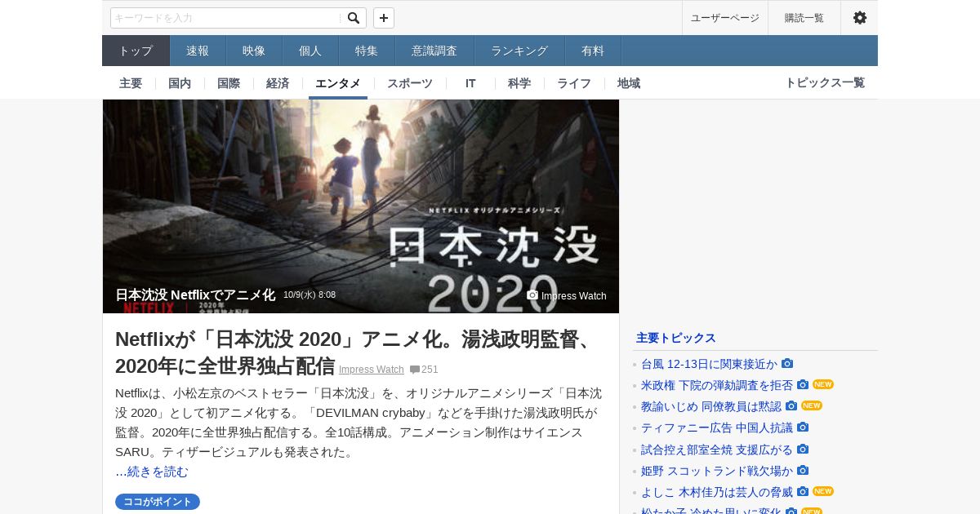Click the 日本沈没 Netflixでアニメ化 caption
Image resolution: width=980 pixels, height=514 pixels.
195,295
